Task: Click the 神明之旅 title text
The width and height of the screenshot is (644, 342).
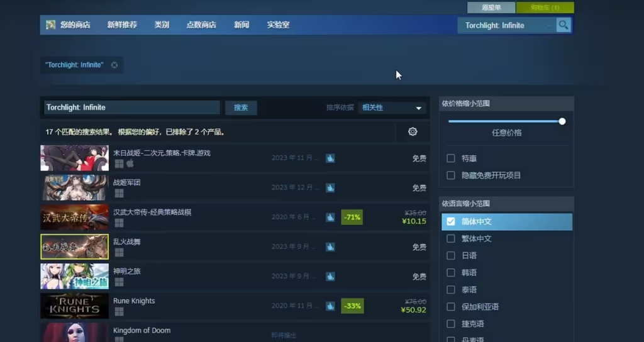Action: click(x=127, y=272)
